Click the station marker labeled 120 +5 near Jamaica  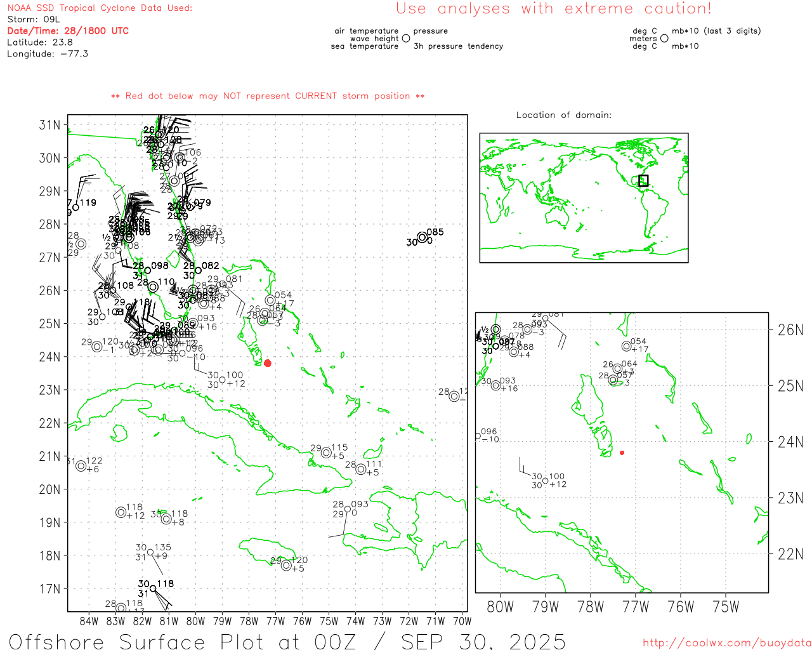pyautogui.click(x=286, y=565)
